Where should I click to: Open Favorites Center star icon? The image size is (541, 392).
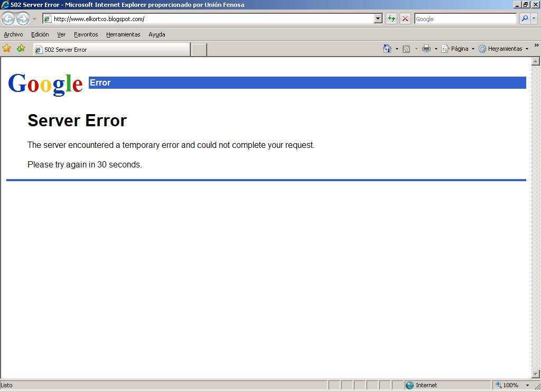click(x=6, y=48)
